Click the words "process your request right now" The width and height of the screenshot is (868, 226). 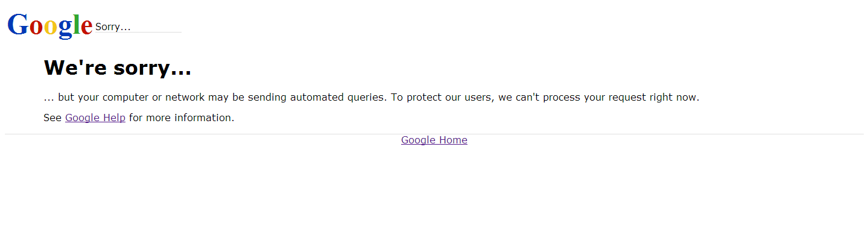click(621, 97)
